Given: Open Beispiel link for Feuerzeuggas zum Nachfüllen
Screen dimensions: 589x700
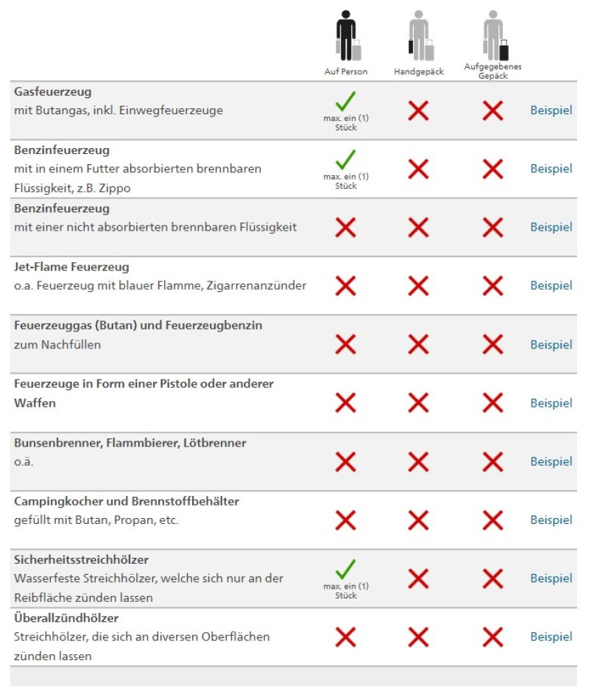Looking at the screenshot, I should tap(551, 345).
